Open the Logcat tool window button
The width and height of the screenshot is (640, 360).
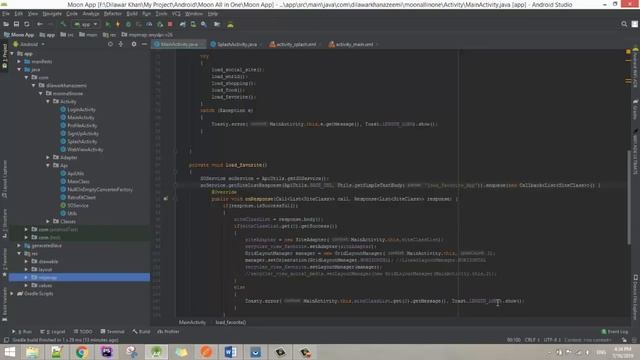(x=53, y=332)
